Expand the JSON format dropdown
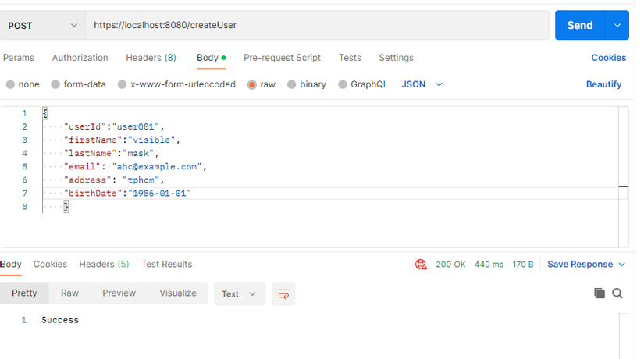Viewport: 644px width, 359px height. [x=422, y=84]
